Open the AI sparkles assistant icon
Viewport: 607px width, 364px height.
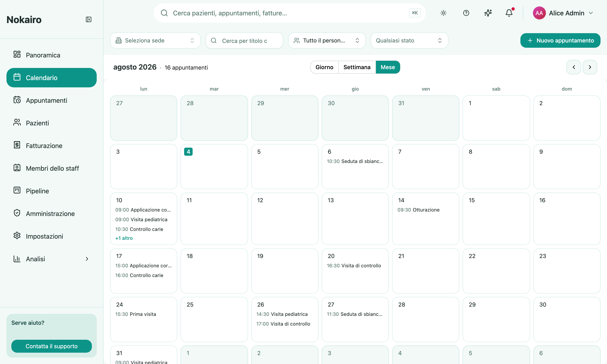[x=488, y=13]
